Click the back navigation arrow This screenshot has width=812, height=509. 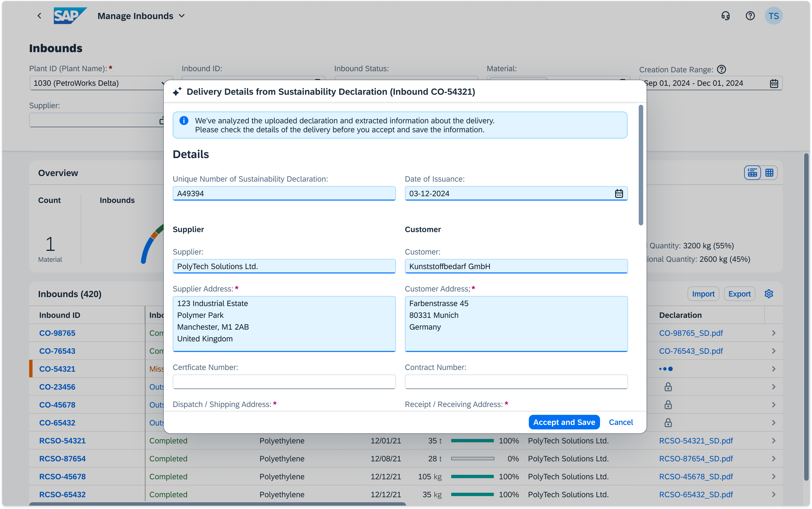[39, 16]
